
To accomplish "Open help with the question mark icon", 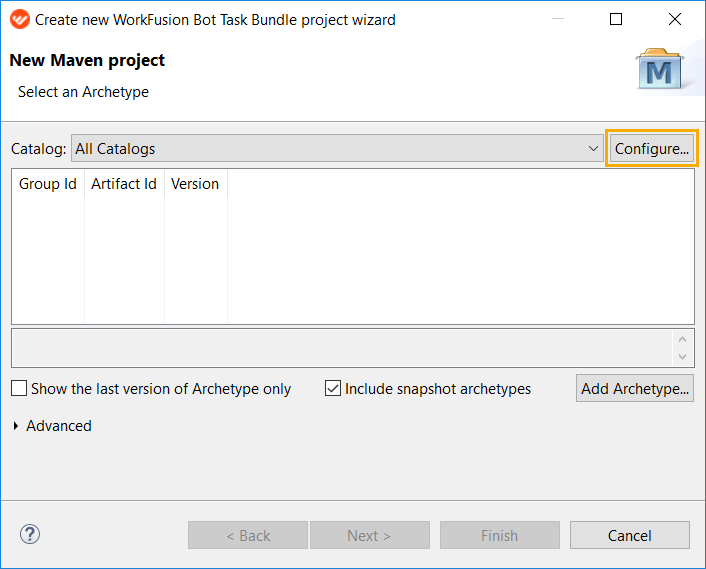I will point(30,534).
